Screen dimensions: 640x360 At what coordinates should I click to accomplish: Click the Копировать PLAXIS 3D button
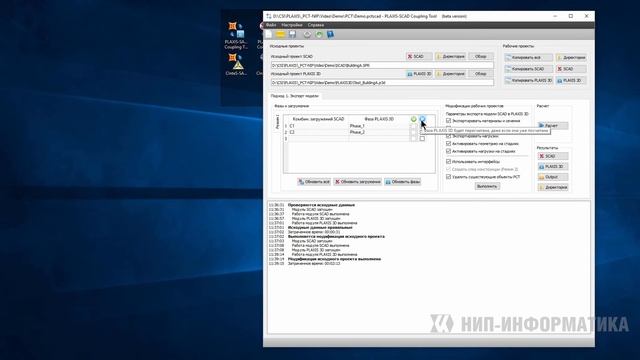[x=529, y=80]
